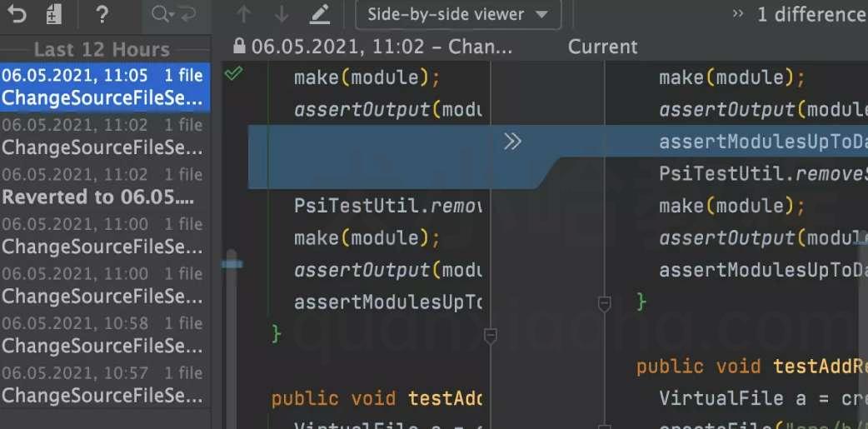Apply change using the double chevron arrow
The width and height of the screenshot is (868, 429).
[512, 142]
